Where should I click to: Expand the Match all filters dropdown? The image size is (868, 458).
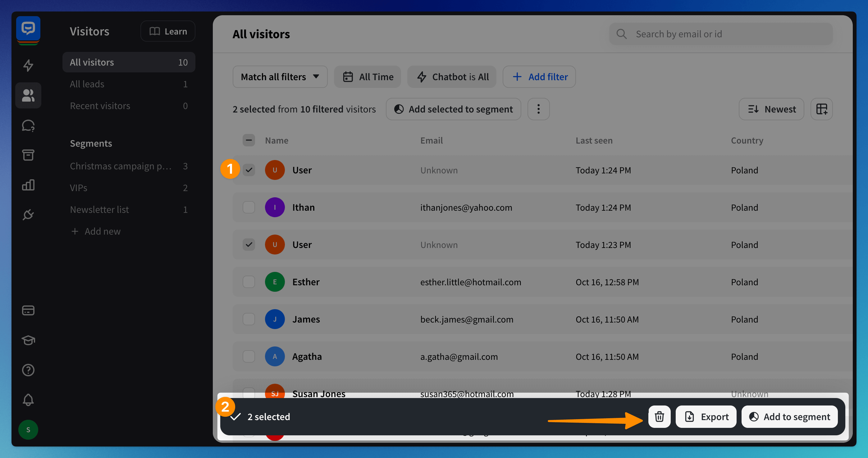(280, 77)
